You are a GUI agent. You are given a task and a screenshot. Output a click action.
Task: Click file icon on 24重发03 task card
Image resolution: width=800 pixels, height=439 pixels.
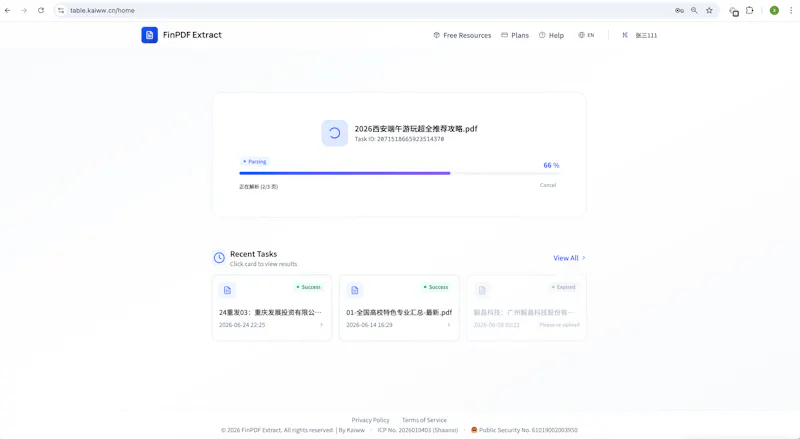(228, 290)
